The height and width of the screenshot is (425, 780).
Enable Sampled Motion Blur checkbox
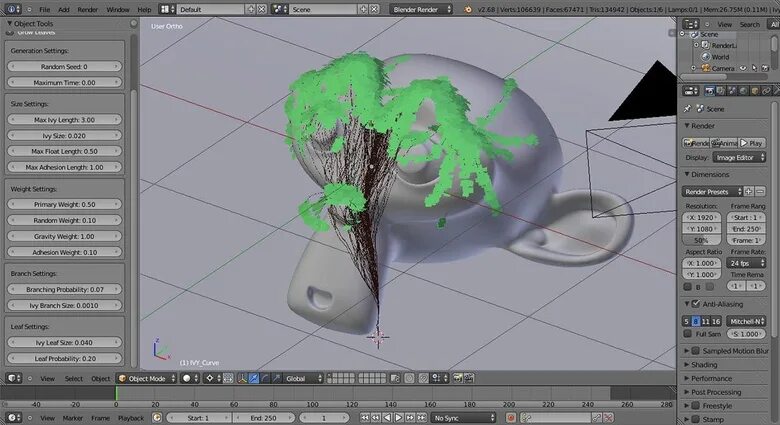696,351
